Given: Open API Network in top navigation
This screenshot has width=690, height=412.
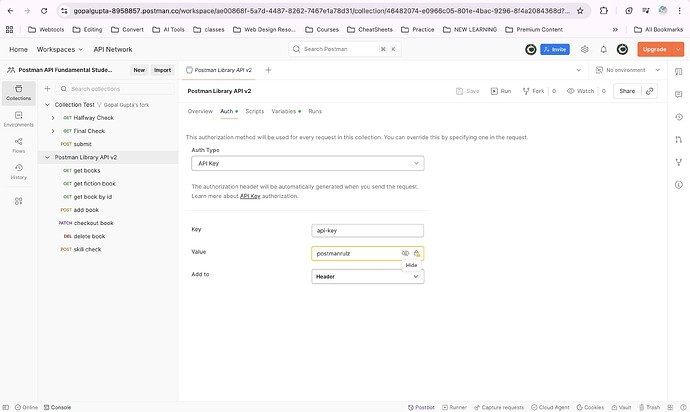Looking at the screenshot, I should coord(113,49).
